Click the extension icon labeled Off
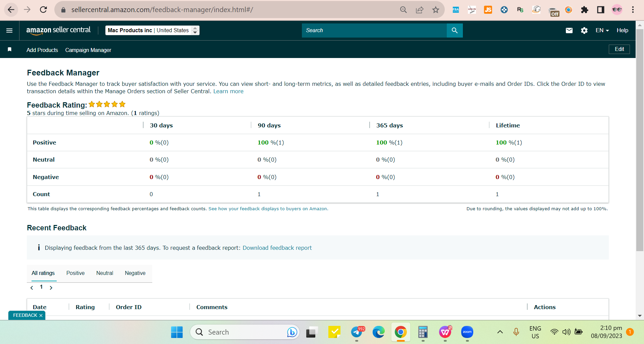644x344 pixels. click(553, 12)
